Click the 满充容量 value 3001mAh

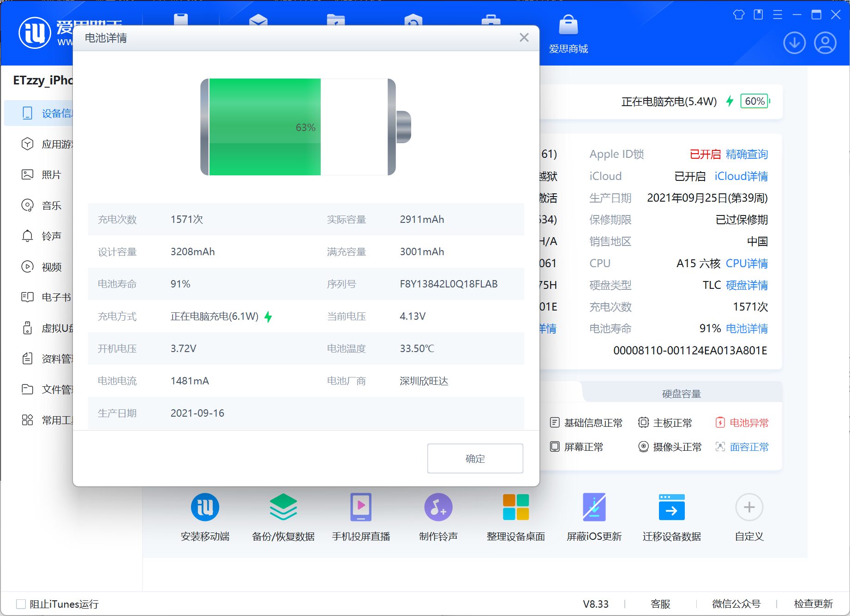click(x=422, y=251)
